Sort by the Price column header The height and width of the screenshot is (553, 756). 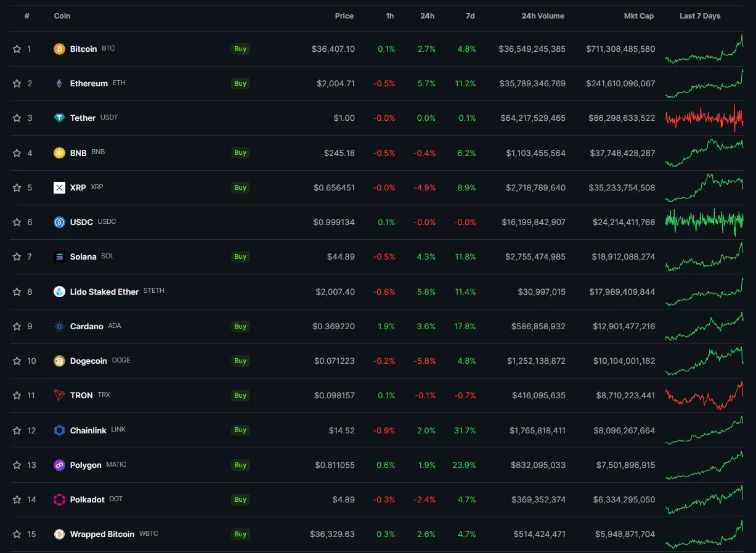point(344,16)
